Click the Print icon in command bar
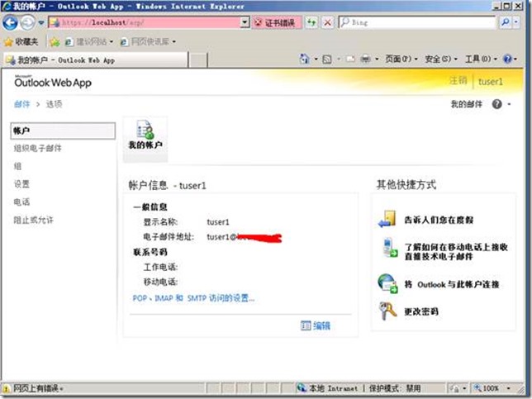 point(365,59)
